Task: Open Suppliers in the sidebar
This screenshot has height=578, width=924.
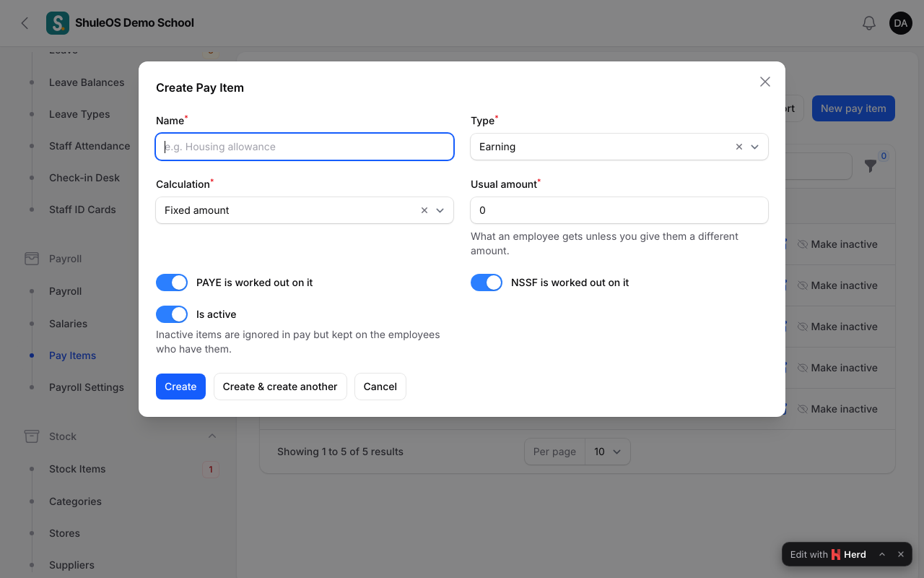Action: pos(71,565)
